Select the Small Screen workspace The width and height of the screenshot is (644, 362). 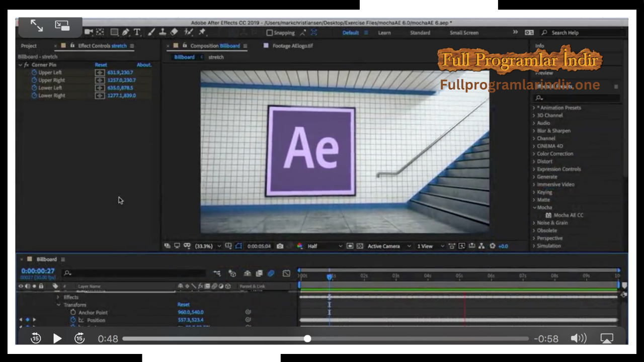464,33
